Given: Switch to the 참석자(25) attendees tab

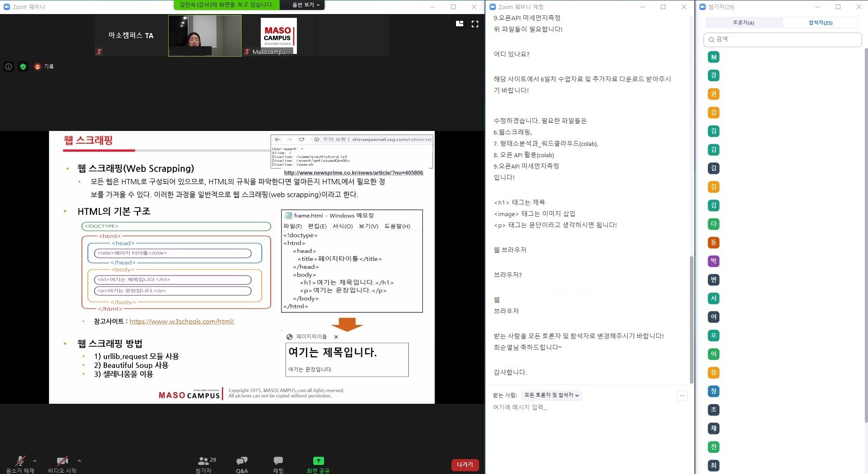Looking at the screenshot, I should click(x=820, y=23).
